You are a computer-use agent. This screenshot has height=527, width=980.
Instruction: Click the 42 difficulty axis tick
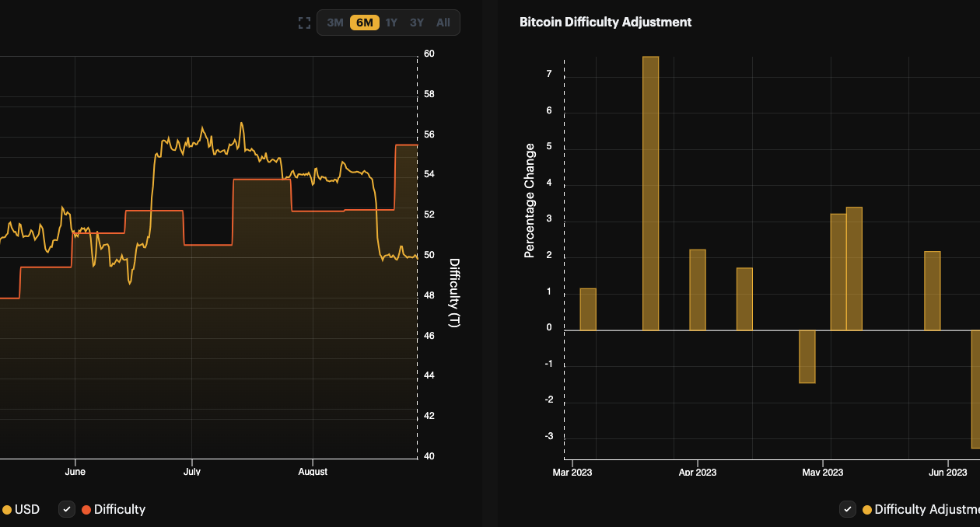[429, 416]
